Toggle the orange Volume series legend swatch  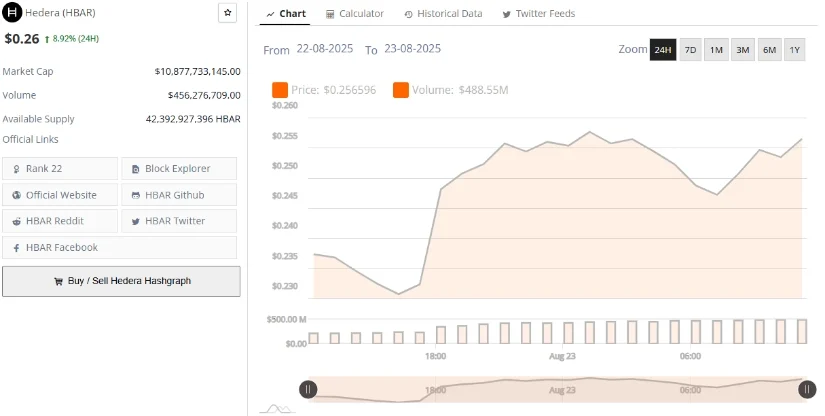[401, 90]
